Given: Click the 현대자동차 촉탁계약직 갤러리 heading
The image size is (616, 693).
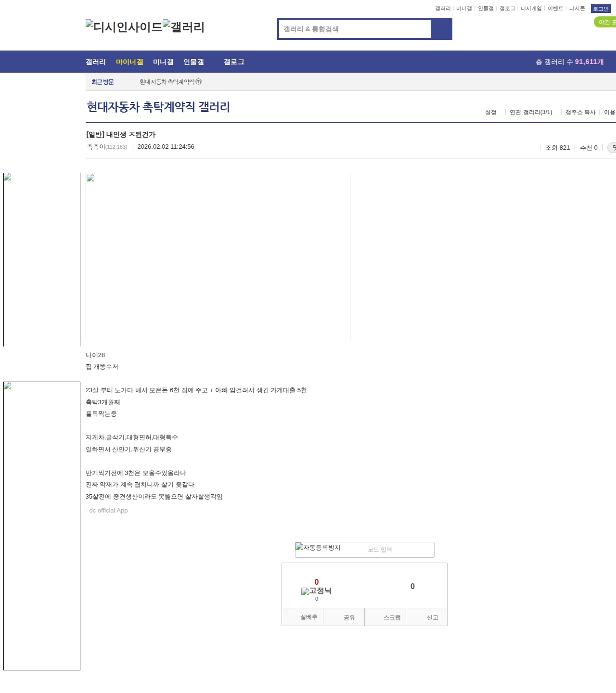Looking at the screenshot, I should pos(158,107).
